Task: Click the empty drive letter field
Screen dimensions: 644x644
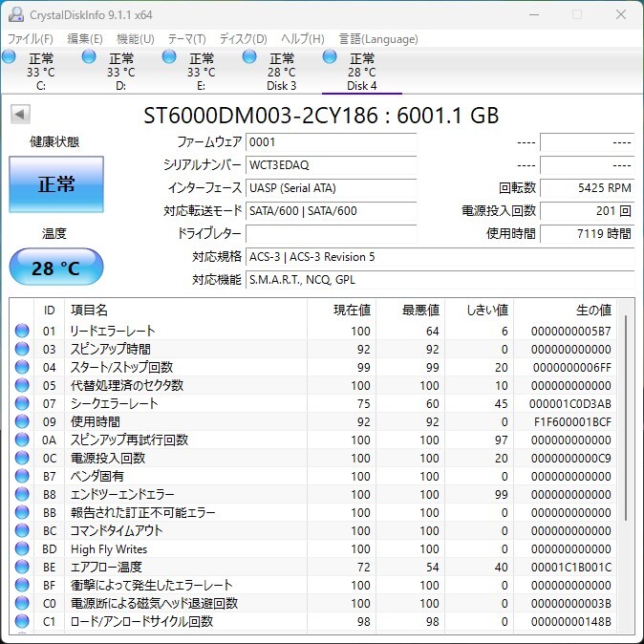Action: coord(331,234)
